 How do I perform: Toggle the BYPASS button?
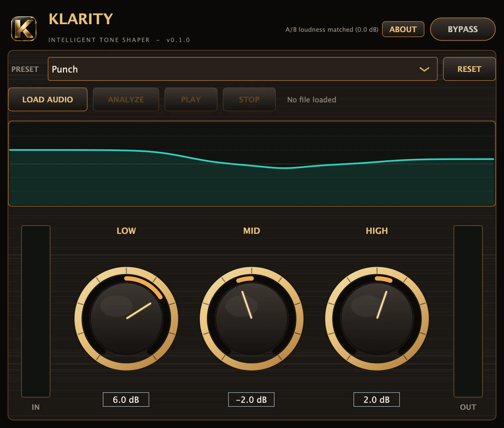(x=463, y=29)
